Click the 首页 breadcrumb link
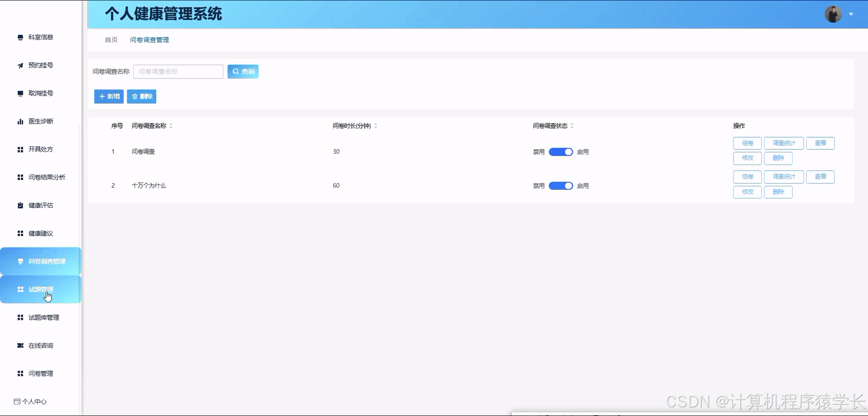The width and height of the screenshot is (868, 416). [111, 40]
